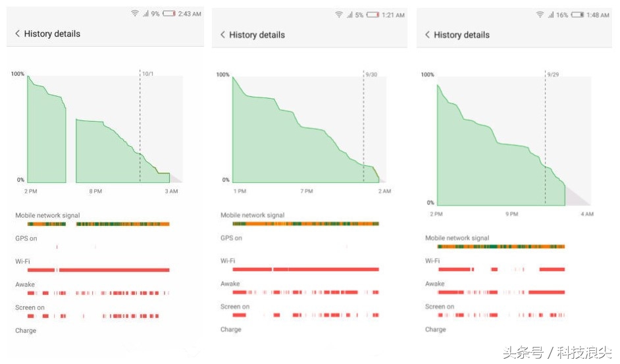The image size is (620, 364).
Task: Tap the back arrow in the right History details screen
Action: tap(427, 34)
